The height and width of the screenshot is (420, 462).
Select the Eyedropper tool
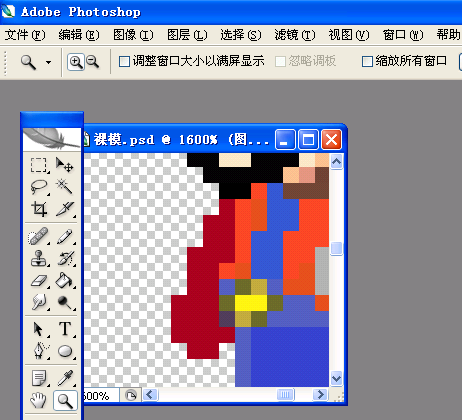click(x=65, y=378)
